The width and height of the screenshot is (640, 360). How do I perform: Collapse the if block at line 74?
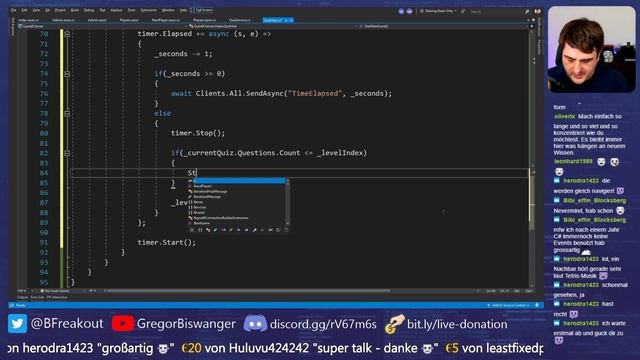coord(67,74)
